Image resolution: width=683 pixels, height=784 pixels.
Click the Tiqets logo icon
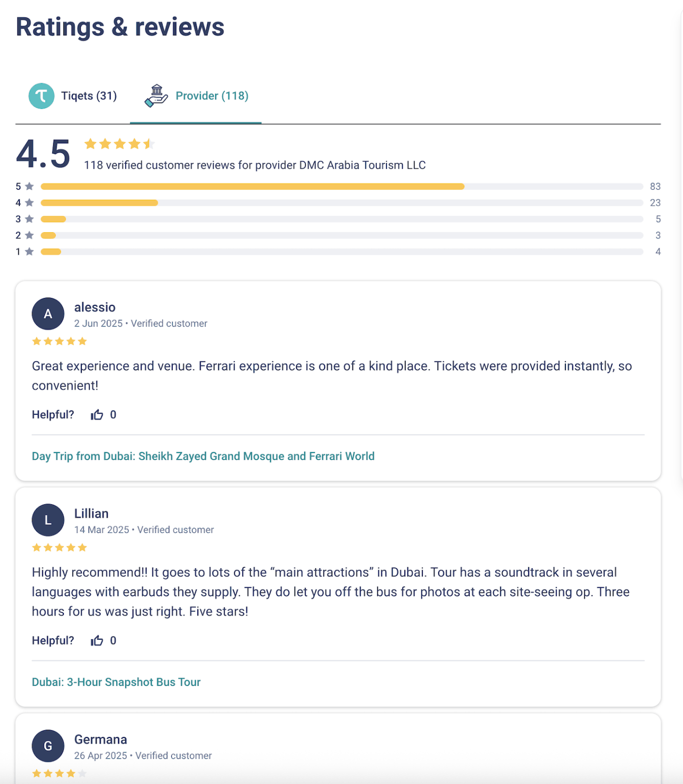41,96
